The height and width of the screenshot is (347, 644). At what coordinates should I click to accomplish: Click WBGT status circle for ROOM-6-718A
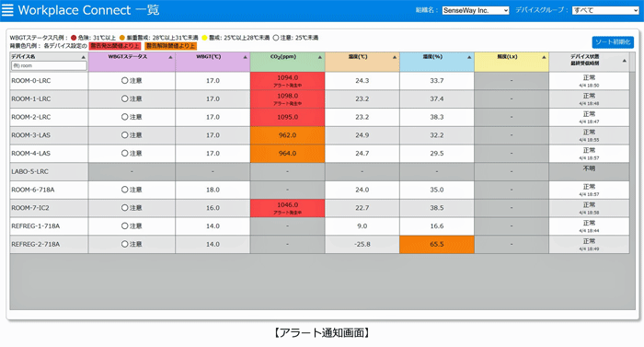point(124,190)
